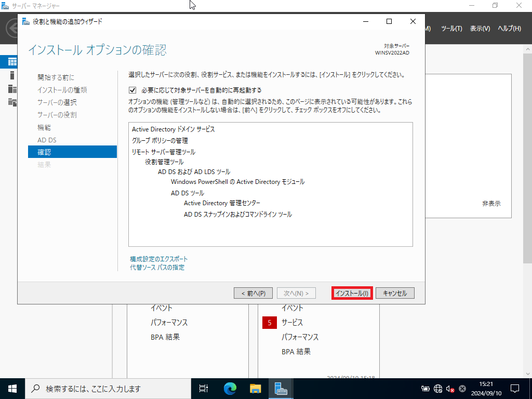Click Server Manager taskbar icon
The image size is (532, 399).
(x=281, y=389)
